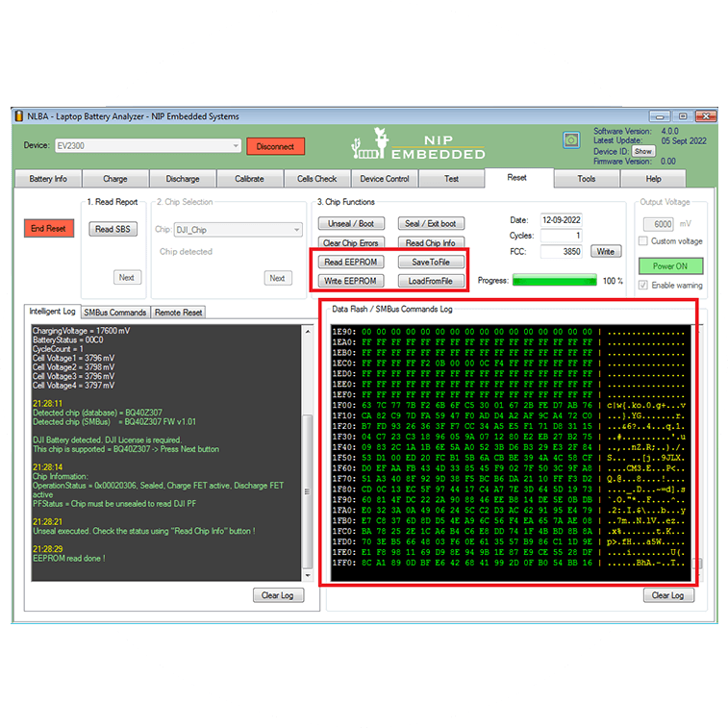Click the End Reset button

point(49,229)
